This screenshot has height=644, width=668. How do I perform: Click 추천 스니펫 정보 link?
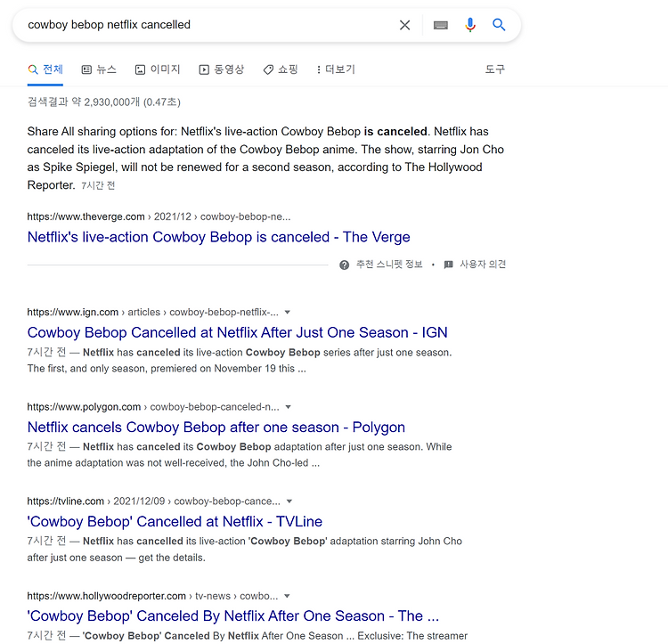[389, 265]
